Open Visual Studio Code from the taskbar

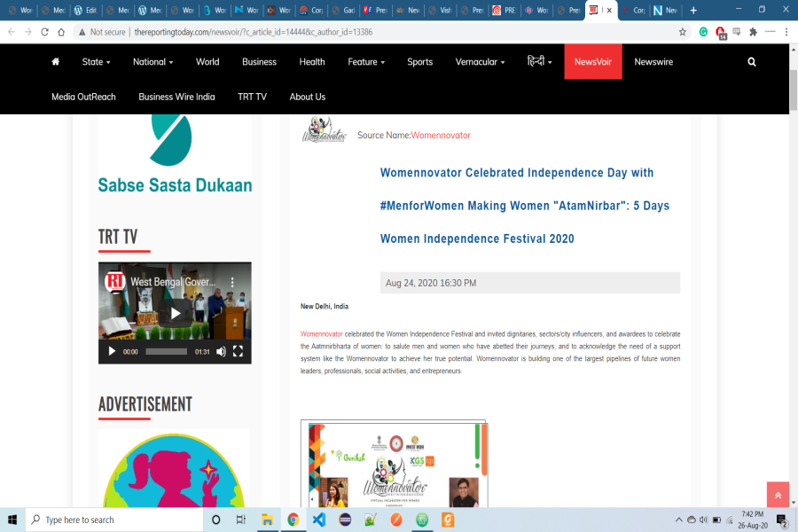click(x=319, y=520)
